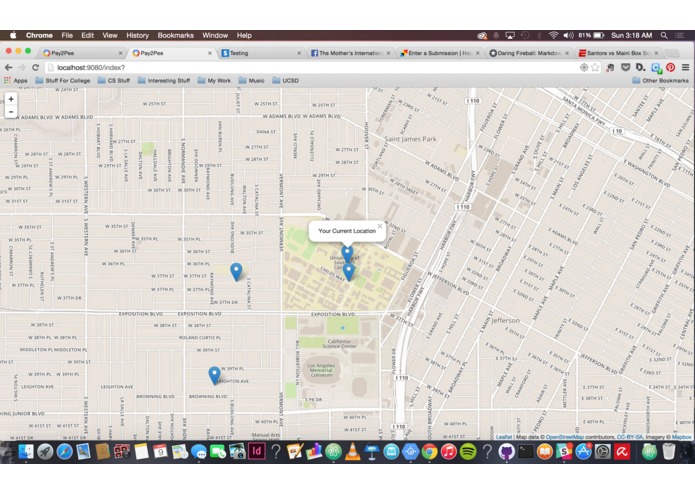Open the Apple menu
This screenshot has width=695, height=494.
tap(13, 35)
